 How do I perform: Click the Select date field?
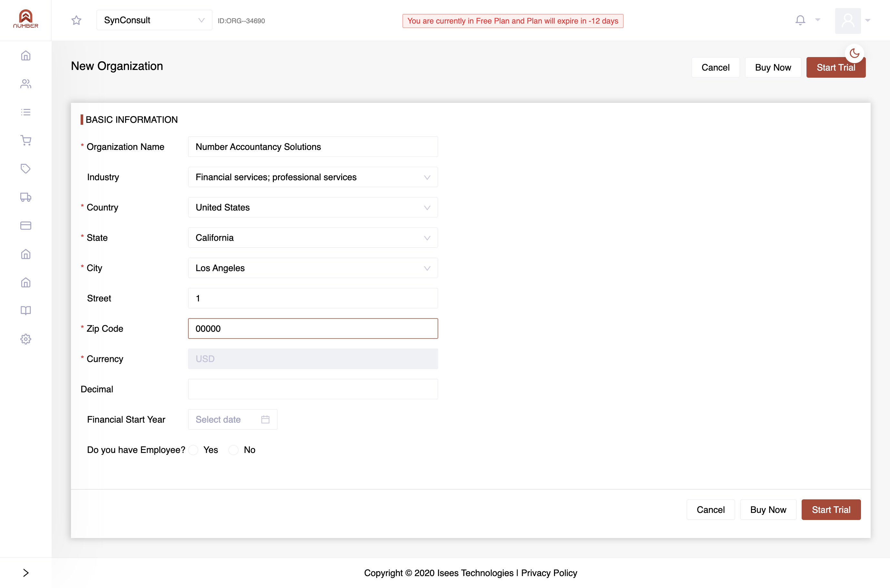(x=232, y=419)
